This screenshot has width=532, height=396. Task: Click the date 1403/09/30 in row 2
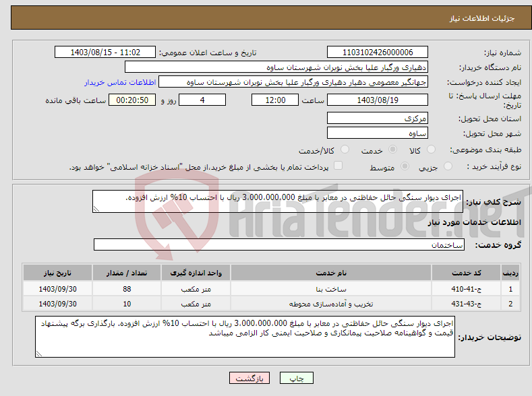(57, 304)
